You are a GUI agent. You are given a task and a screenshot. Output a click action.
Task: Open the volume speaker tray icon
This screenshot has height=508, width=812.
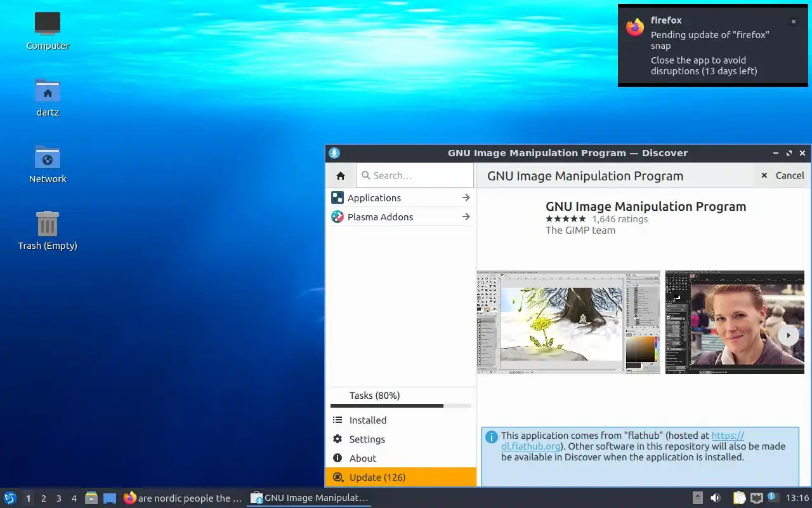715,498
